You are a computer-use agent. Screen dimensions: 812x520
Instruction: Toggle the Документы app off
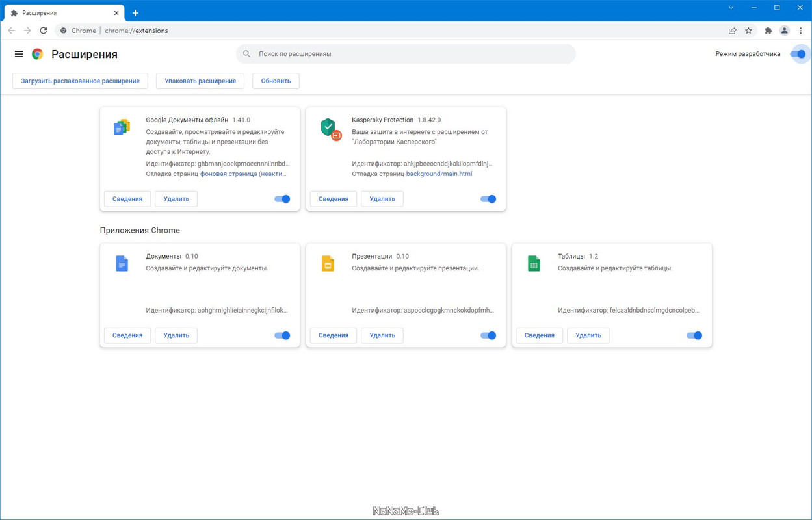[x=282, y=335]
